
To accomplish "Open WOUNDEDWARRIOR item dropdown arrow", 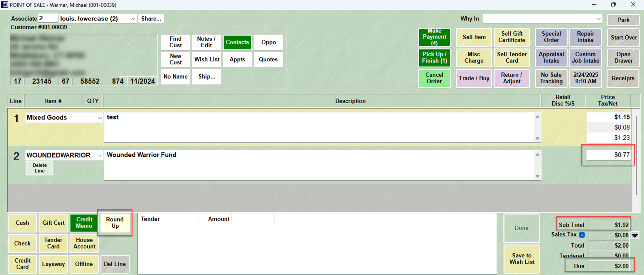I will [100, 155].
